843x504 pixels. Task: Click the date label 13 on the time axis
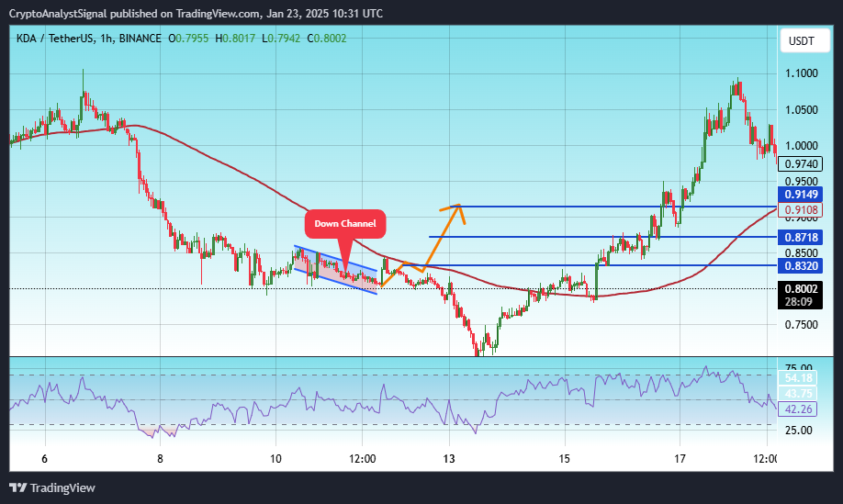point(449,459)
